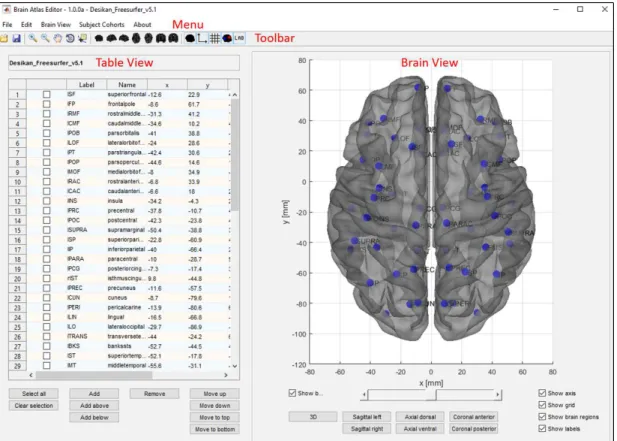Screen dimensions: 617x441
Task: Click the Sagittal left button
Action: [x=367, y=417]
